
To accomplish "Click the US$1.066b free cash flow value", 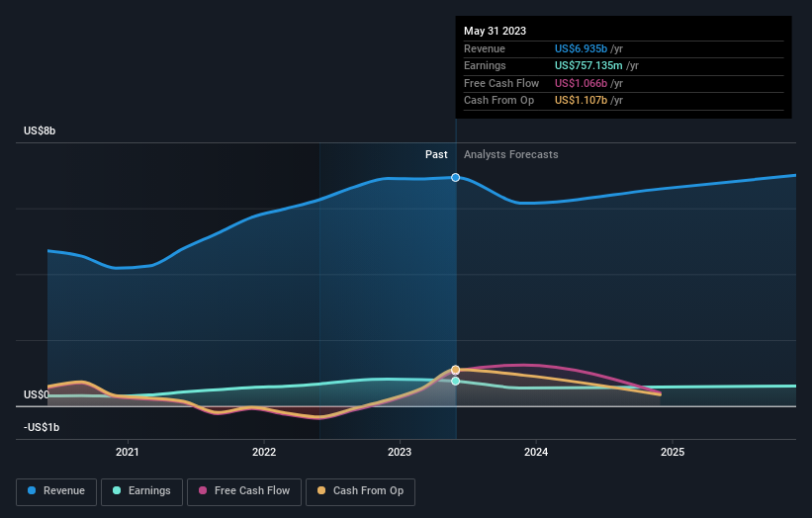I will coord(581,83).
